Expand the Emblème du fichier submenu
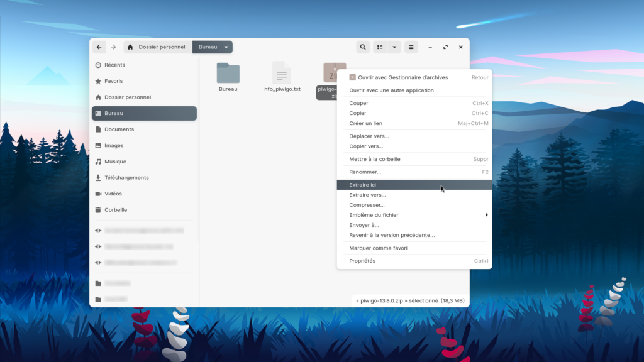 click(414, 215)
